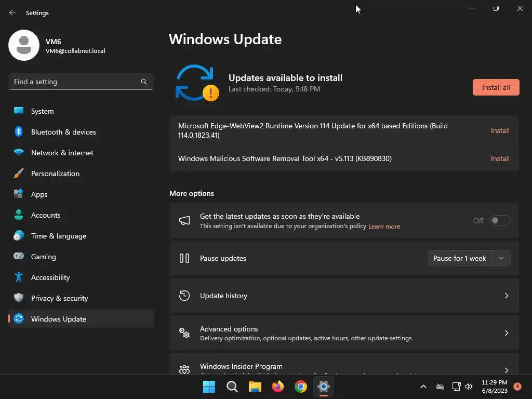Screen dimensions: 532x399
Task: Click Pause for 1 week button
Action: [460, 259]
